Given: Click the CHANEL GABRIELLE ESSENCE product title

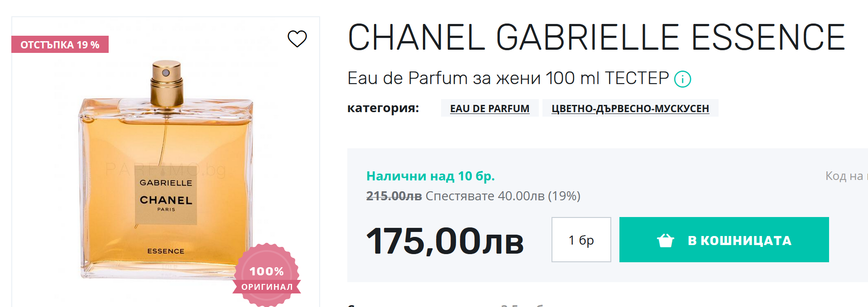Looking at the screenshot, I should [596, 38].
